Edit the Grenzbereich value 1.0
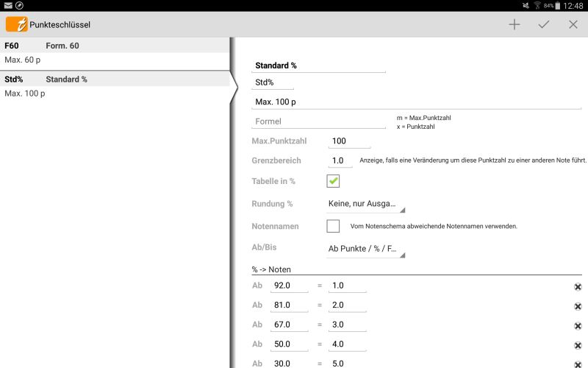 tap(340, 160)
